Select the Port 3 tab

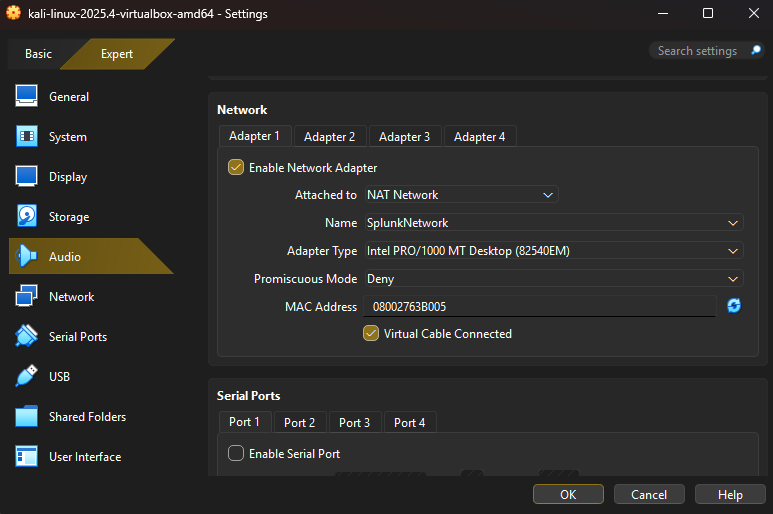[x=354, y=423]
